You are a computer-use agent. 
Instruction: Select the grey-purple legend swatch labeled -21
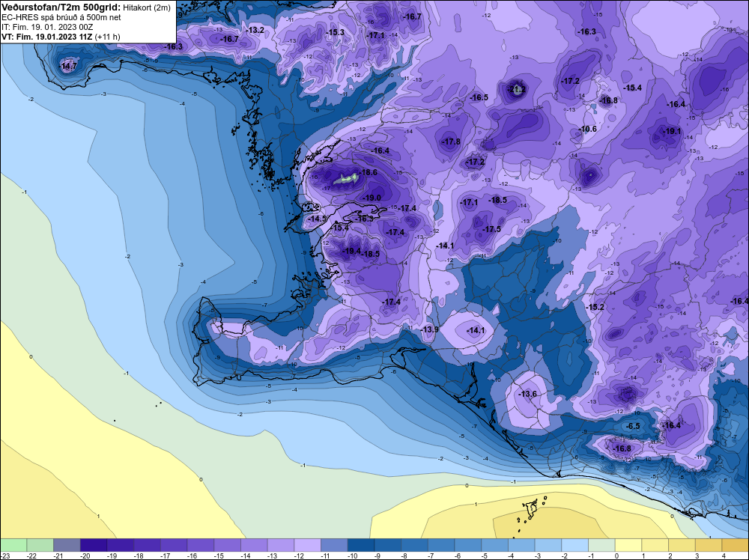(x=67, y=545)
